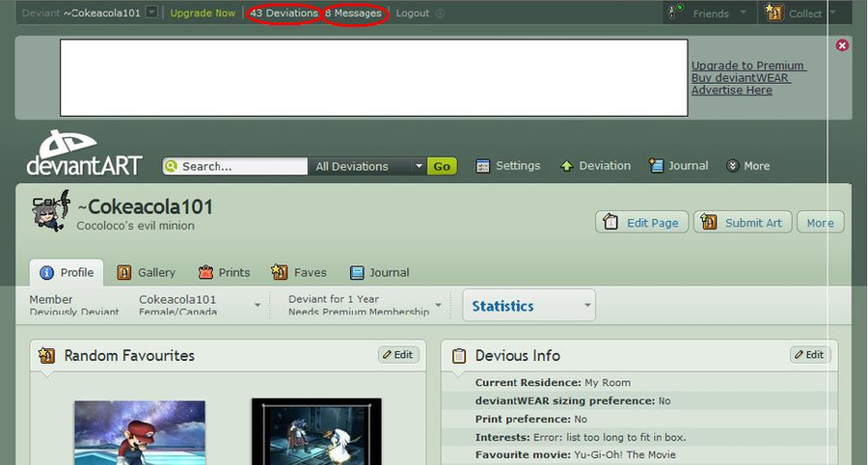Click the Journal notebook icon in navigation bar
Screen dimensions: 868x465
[656, 165]
